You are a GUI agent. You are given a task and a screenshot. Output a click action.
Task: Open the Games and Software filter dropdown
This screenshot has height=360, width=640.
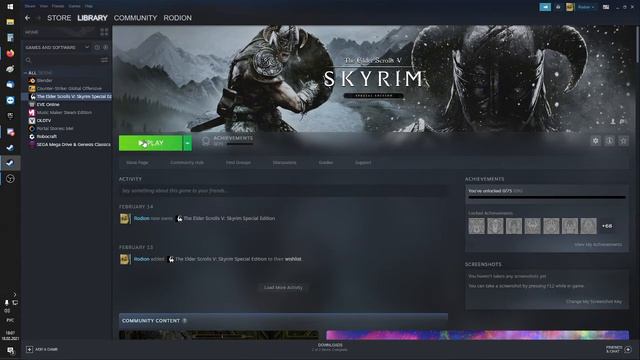(57, 47)
